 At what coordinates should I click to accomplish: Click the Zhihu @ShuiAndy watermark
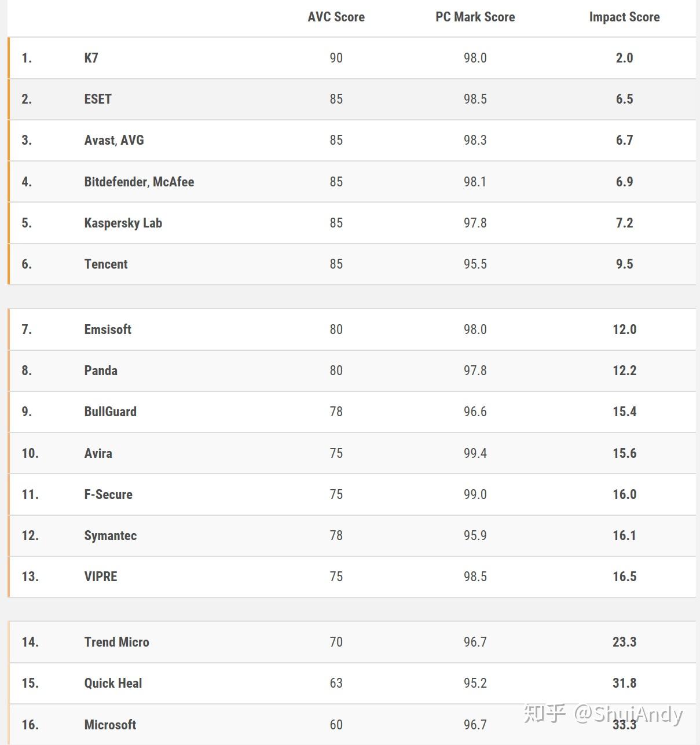click(603, 714)
